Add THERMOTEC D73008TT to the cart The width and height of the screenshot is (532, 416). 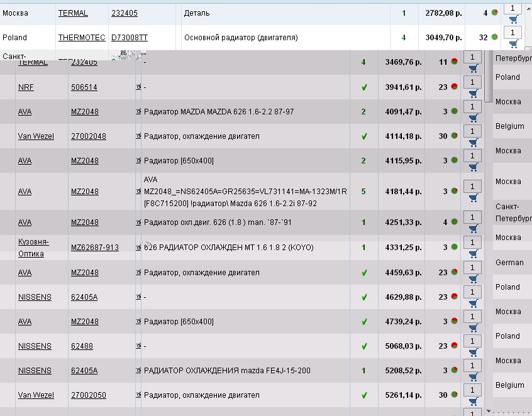(x=513, y=43)
